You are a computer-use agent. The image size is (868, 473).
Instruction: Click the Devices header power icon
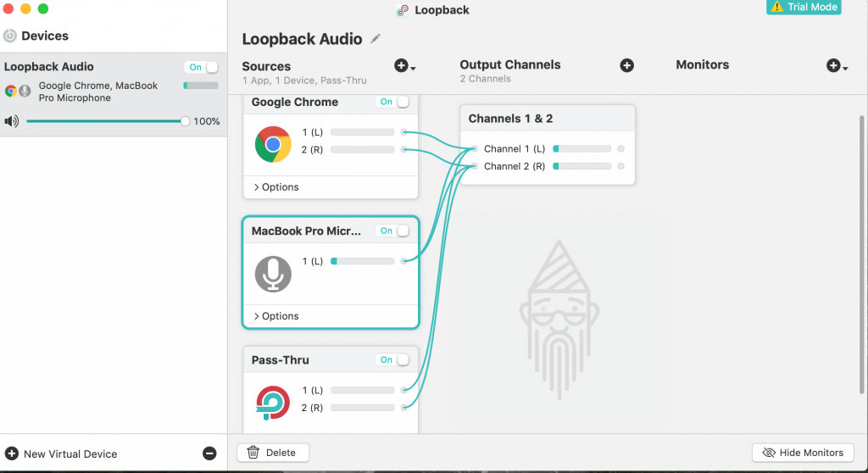[10, 36]
